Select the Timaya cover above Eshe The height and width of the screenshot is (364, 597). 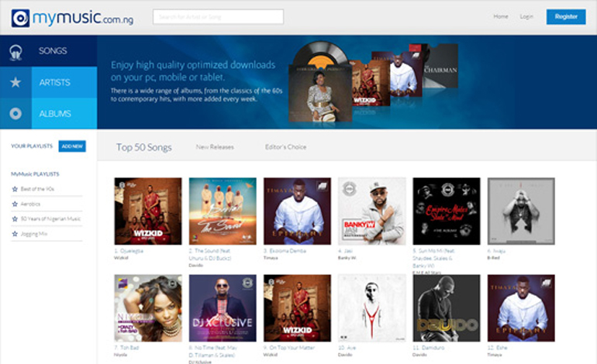521,308
